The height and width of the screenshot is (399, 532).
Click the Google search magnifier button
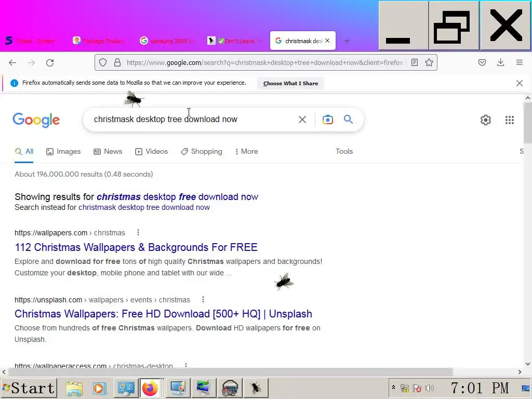[x=348, y=119]
